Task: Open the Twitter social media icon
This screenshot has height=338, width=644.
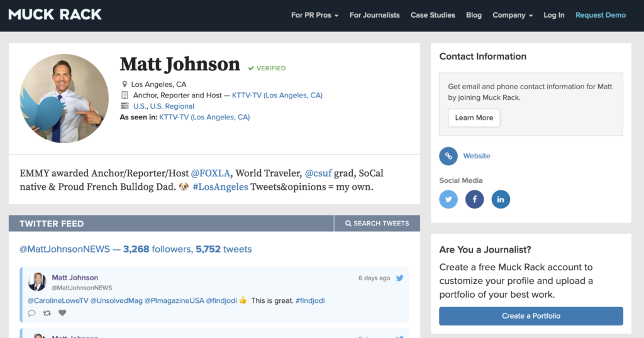Action: pyautogui.click(x=448, y=199)
